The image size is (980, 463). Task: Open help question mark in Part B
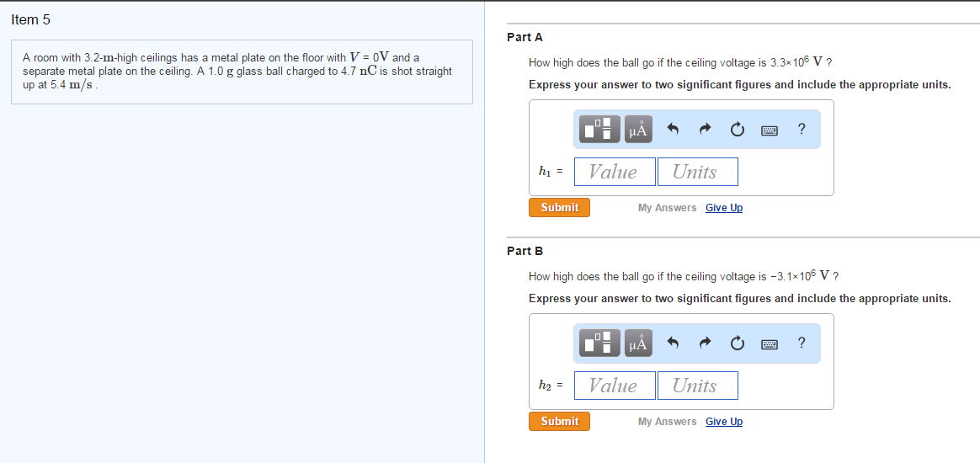(x=802, y=343)
